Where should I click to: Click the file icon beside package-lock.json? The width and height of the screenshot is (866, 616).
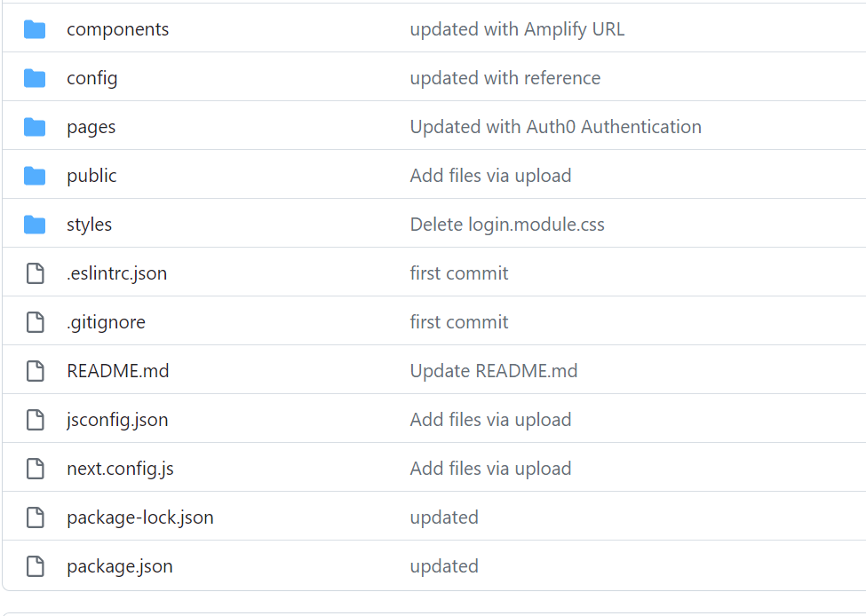(36, 517)
